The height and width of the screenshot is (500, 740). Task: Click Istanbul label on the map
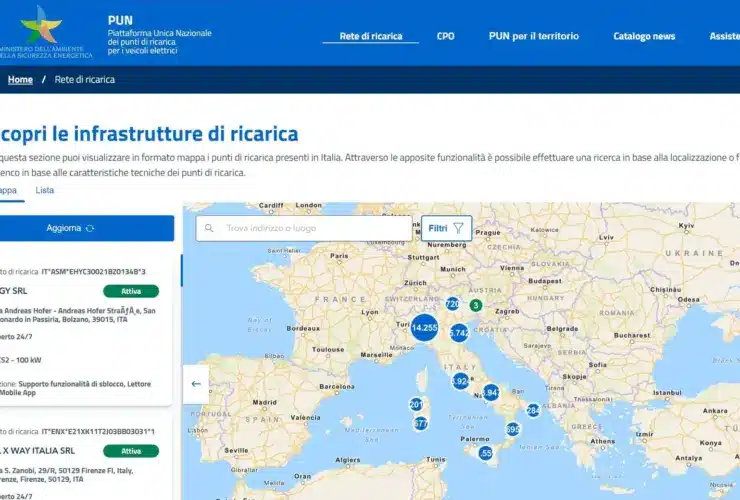(667, 392)
